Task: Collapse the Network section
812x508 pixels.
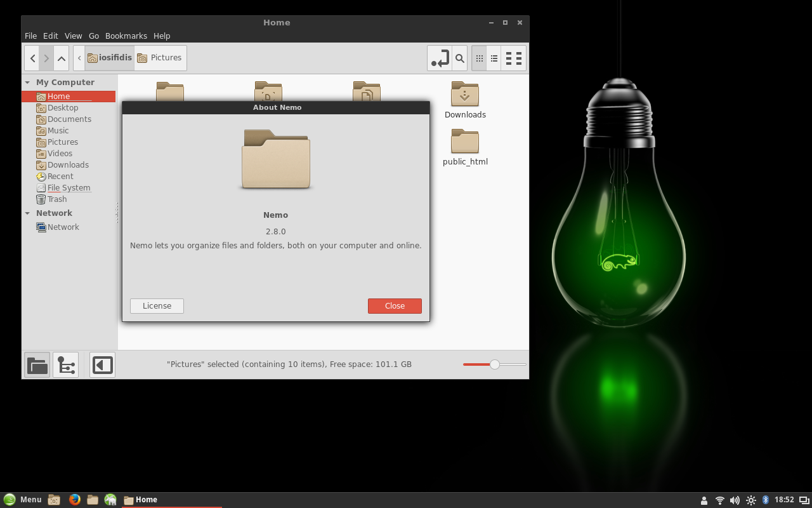Action: tap(28, 213)
